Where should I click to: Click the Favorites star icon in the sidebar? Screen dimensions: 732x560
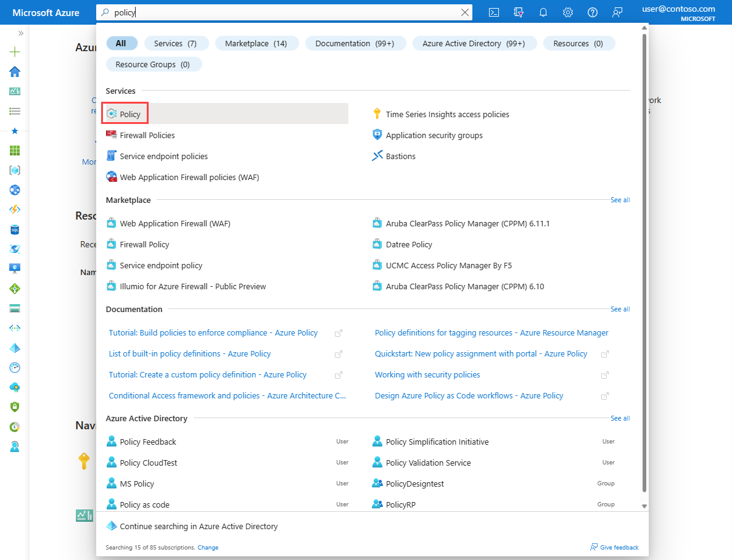point(15,131)
